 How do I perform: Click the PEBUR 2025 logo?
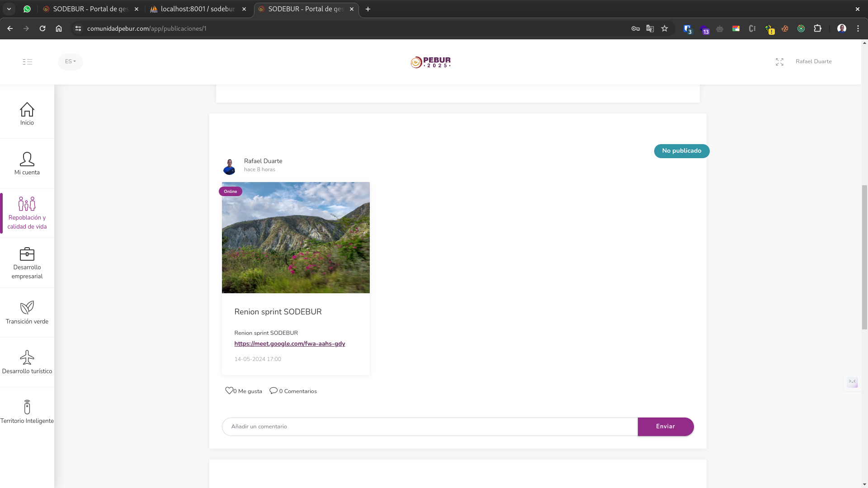point(430,62)
